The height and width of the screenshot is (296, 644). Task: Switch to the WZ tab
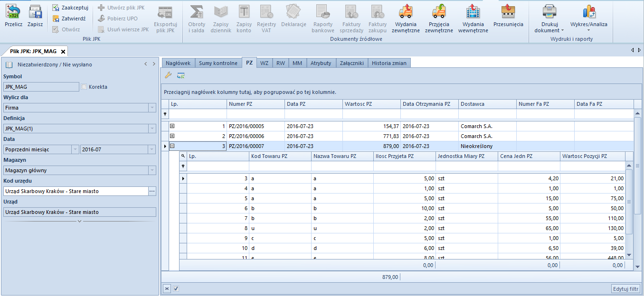pos(264,63)
